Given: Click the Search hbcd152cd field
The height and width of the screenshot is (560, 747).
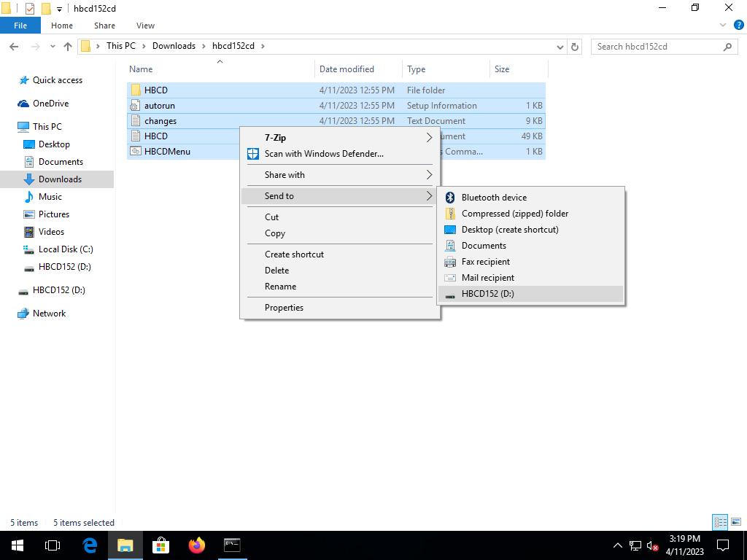Looking at the screenshot, I should 657,47.
